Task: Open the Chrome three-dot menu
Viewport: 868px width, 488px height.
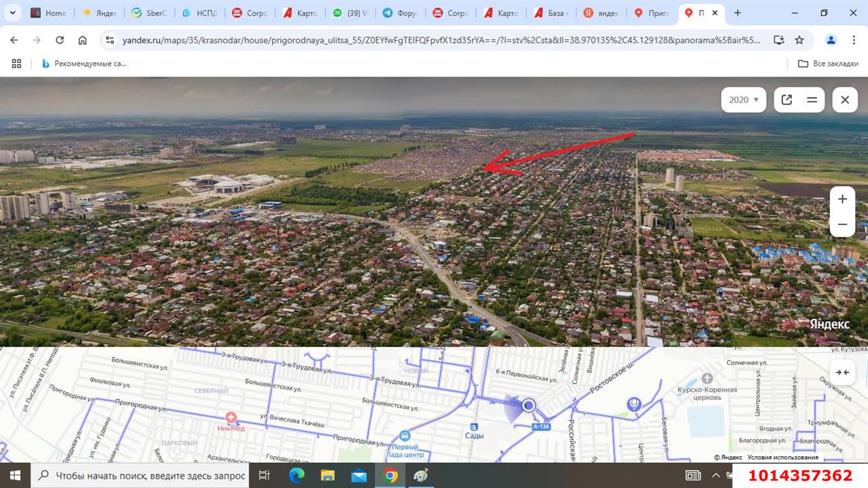Action: click(854, 40)
